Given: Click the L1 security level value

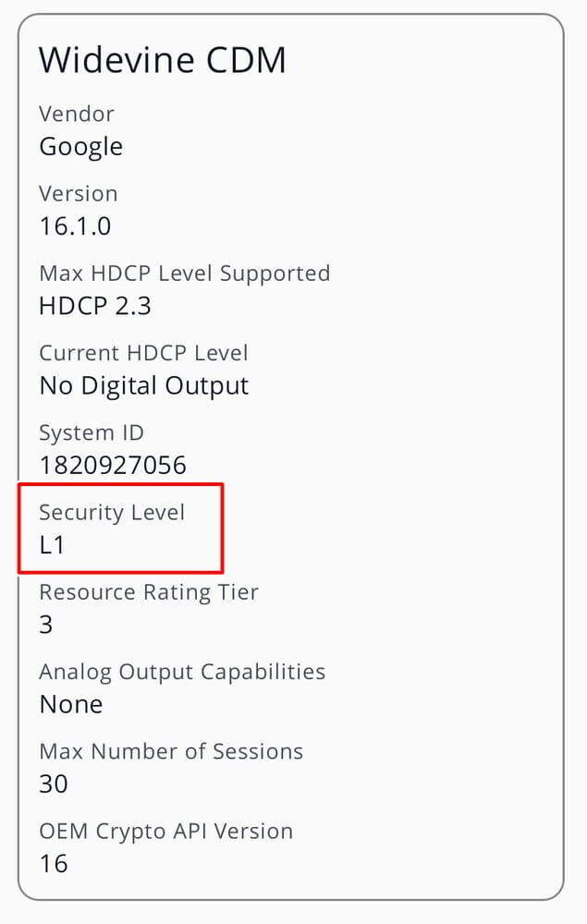Looking at the screenshot, I should tap(52, 545).
